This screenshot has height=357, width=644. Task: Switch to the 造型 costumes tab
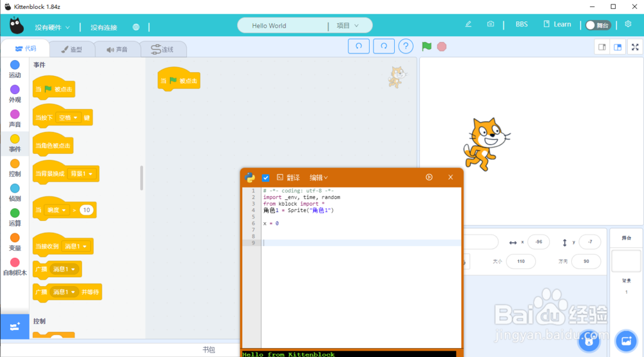72,50
